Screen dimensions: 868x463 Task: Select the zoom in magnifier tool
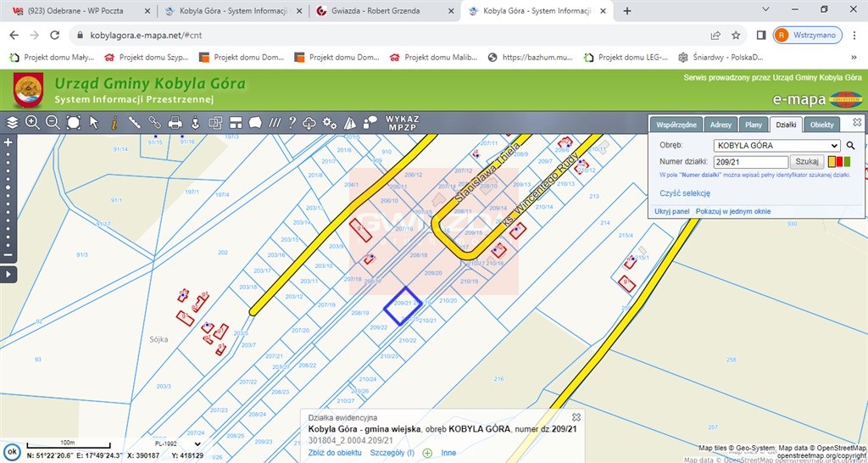(x=33, y=123)
